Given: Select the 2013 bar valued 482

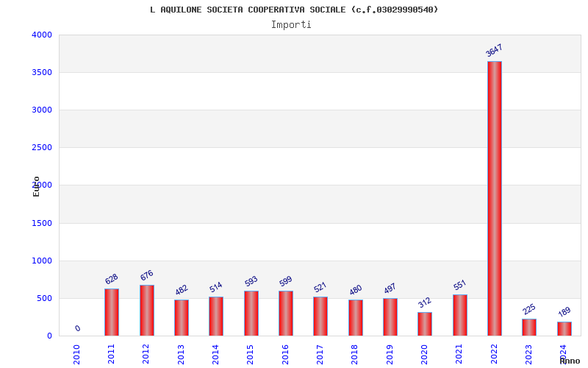Looking at the screenshot, I should click(181, 318).
